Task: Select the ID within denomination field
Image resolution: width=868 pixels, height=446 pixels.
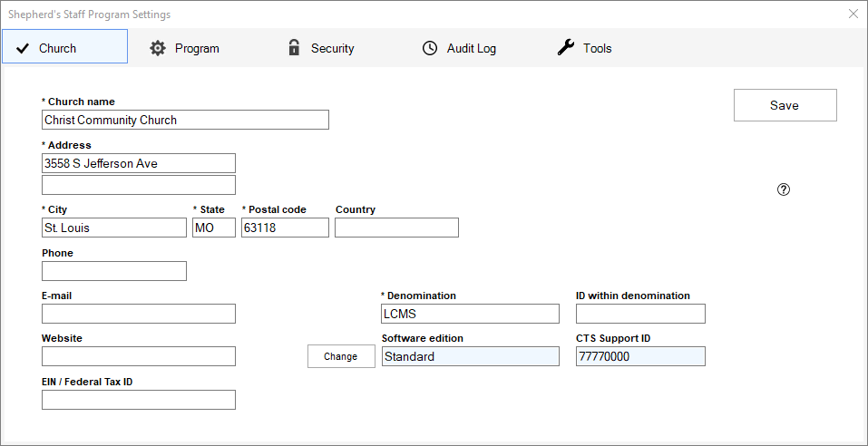Action: [x=639, y=314]
